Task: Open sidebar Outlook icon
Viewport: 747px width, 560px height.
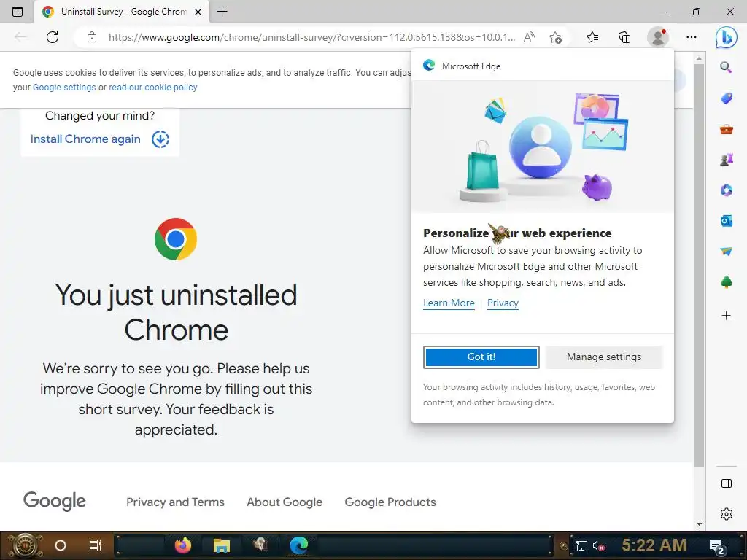Action: tap(726, 220)
